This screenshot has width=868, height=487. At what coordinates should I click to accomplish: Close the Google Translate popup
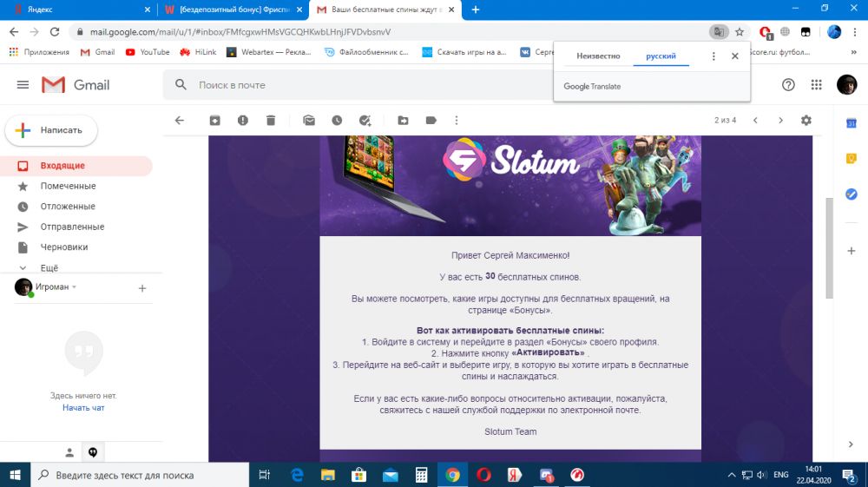734,56
